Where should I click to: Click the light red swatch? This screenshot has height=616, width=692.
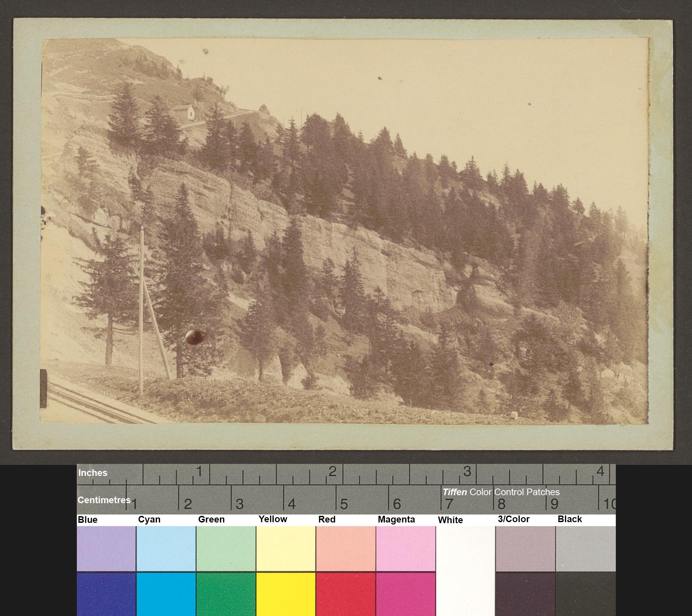[346, 548]
